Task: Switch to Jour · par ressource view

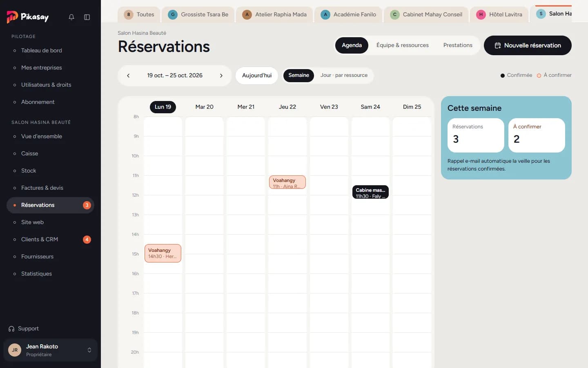Action: click(344, 75)
